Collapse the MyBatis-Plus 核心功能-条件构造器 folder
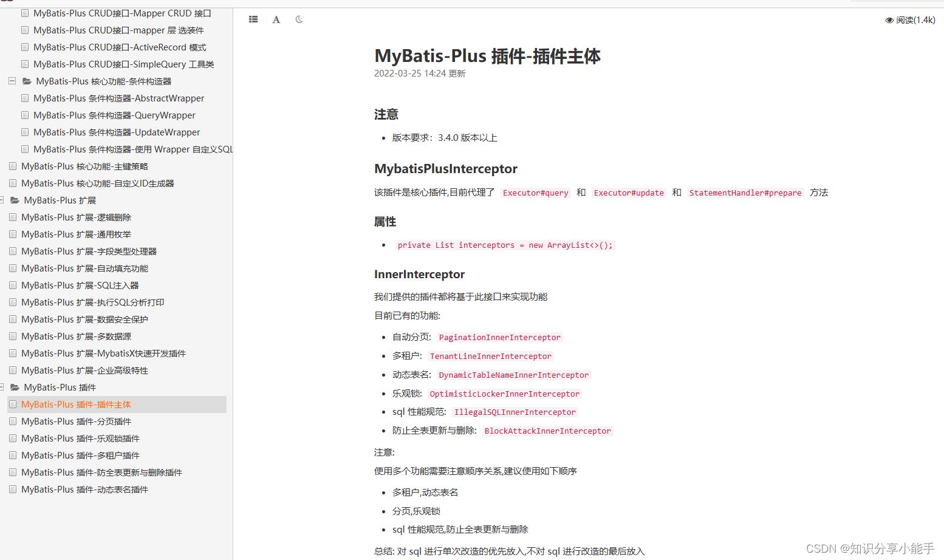The image size is (944, 560). point(12,81)
